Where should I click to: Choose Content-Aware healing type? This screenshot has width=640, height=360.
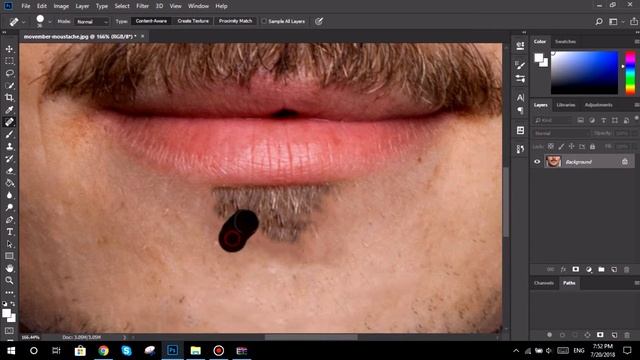point(151,21)
